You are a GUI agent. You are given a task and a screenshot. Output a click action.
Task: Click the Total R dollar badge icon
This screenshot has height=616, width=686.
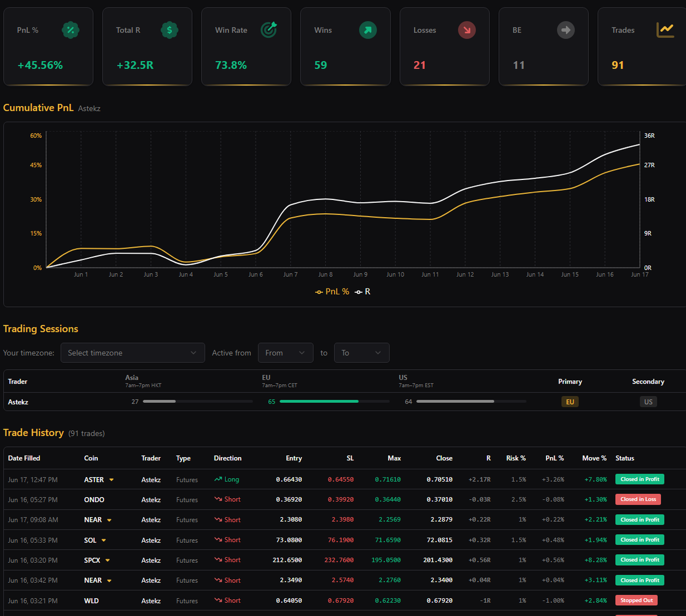pos(169,30)
